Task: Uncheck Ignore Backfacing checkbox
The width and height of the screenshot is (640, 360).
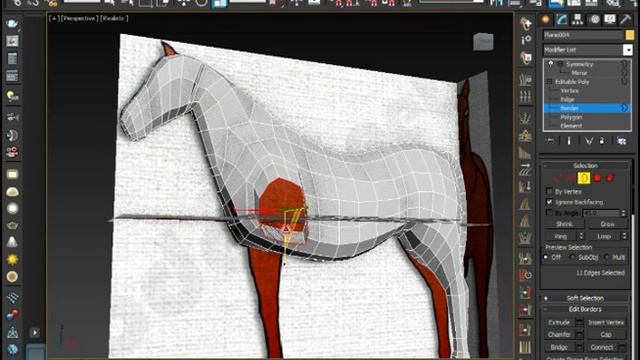Action: [549, 202]
